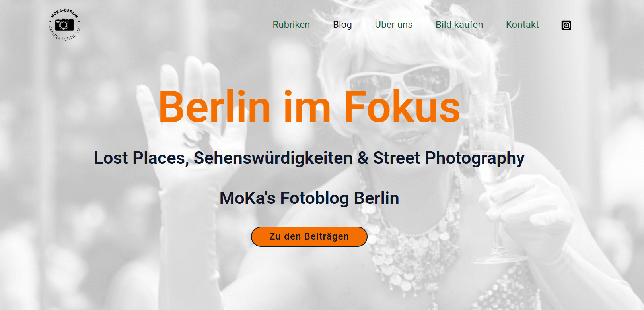Open the Instagram icon link
Viewport: 644px width, 310px height.
click(x=566, y=25)
